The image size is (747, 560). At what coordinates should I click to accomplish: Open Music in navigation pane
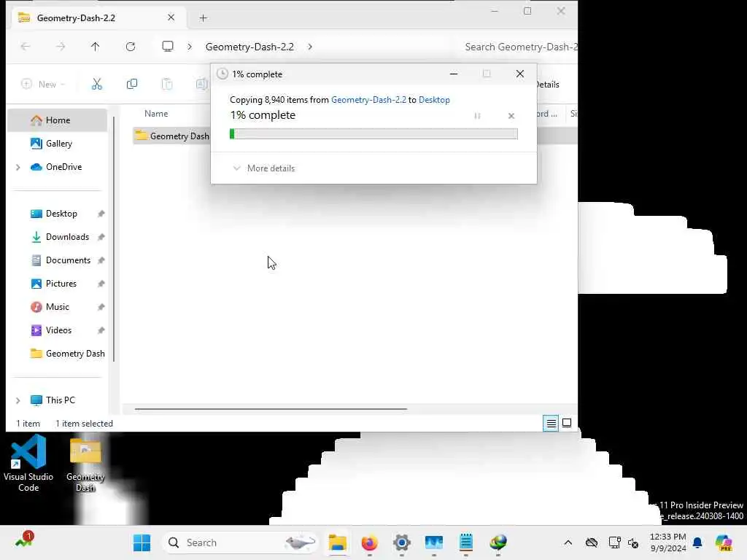[57, 307]
